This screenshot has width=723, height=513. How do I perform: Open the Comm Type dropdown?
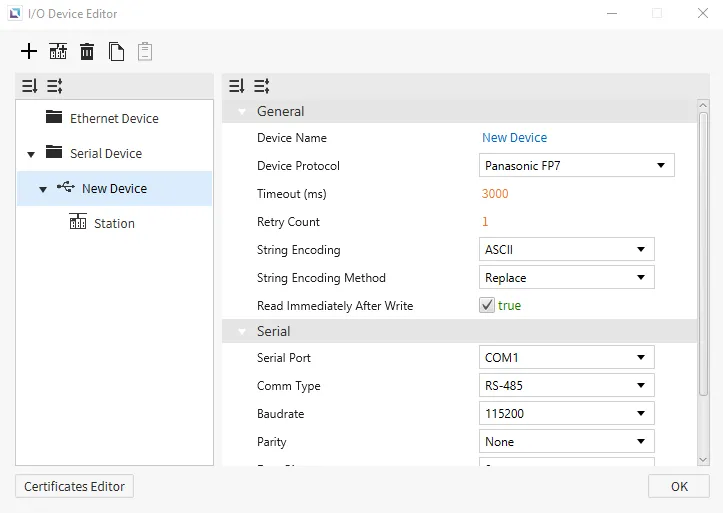[x=567, y=385]
